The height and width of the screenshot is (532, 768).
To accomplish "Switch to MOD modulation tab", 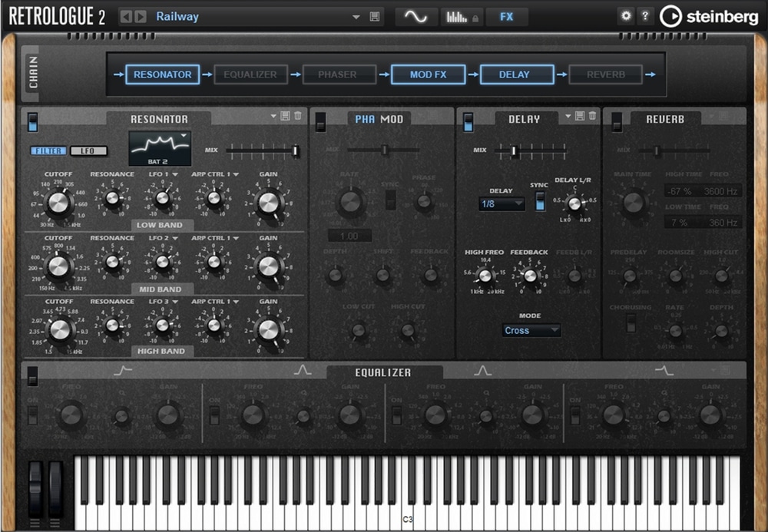I will click(392, 119).
